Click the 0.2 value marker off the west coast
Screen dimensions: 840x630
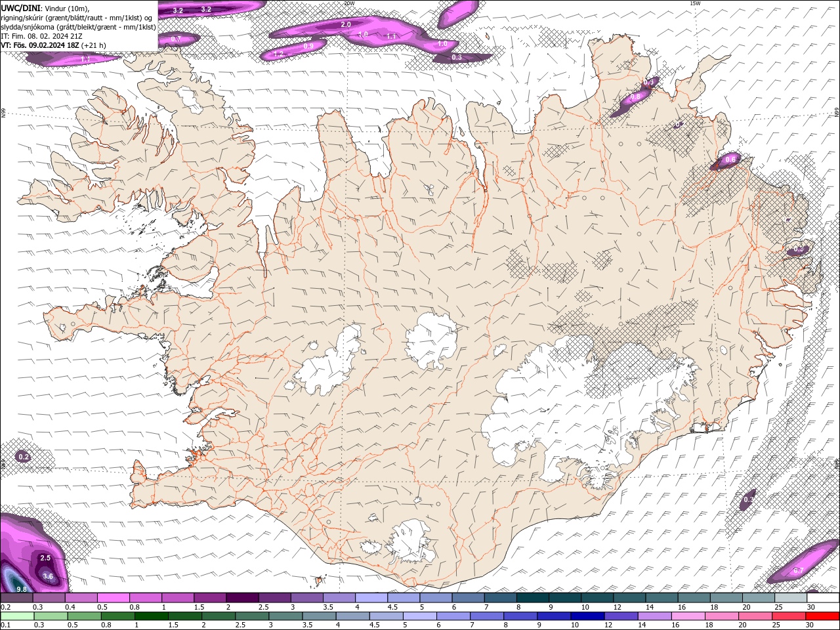click(24, 456)
